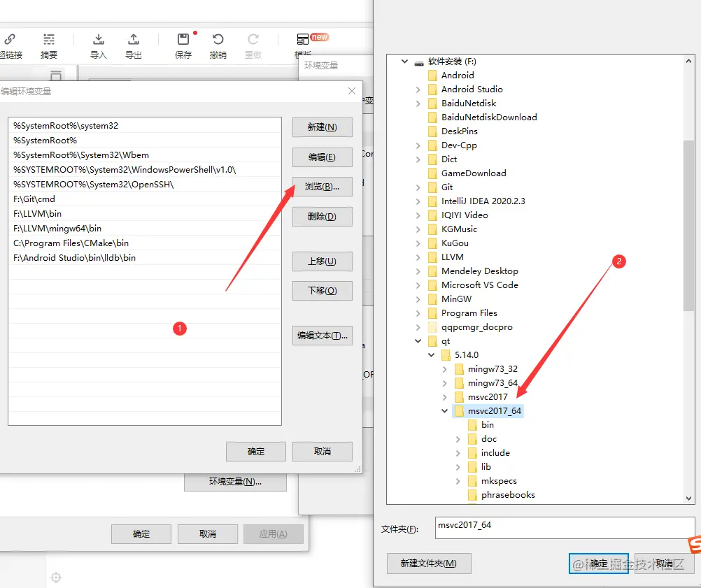The width and height of the screenshot is (701, 588).
Task: Click the 摘要 summary toolbar icon
Action: coord(49,40)
